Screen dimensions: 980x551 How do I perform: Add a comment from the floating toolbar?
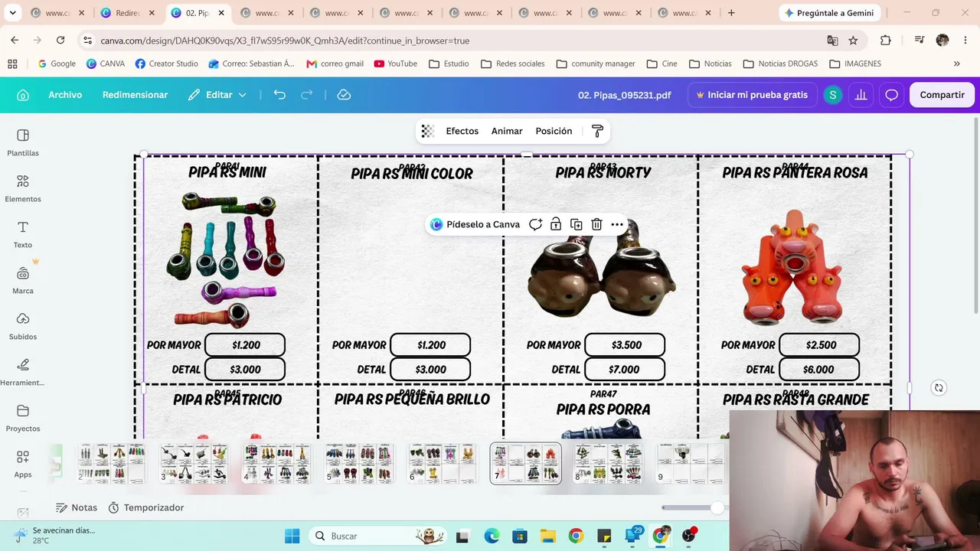536,224
